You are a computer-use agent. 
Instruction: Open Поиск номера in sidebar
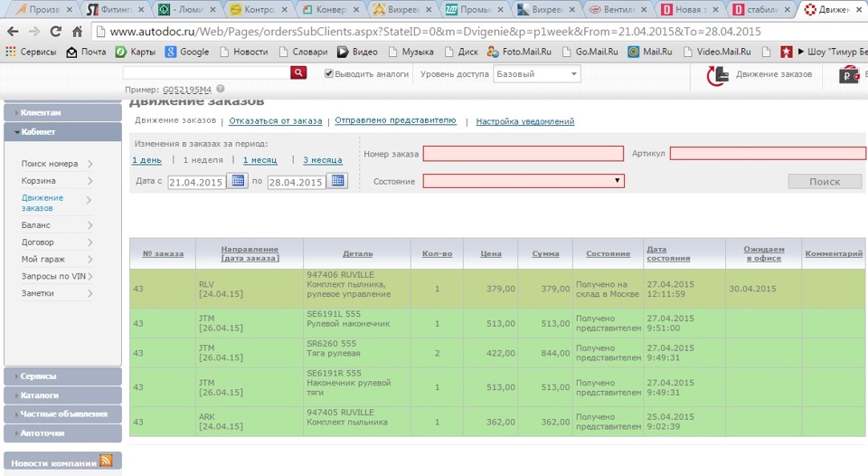pyautogui.click(x=56, y=164)
